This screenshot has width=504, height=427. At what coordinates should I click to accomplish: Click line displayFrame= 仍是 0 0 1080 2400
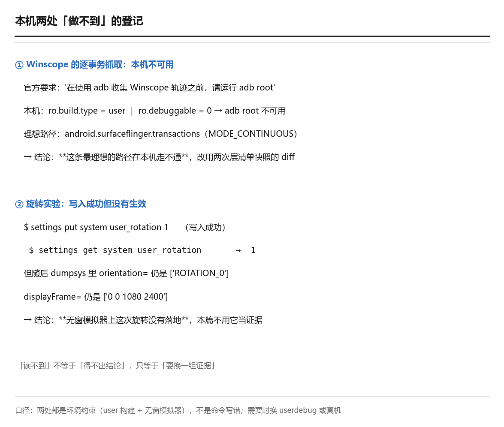[96, 297]
